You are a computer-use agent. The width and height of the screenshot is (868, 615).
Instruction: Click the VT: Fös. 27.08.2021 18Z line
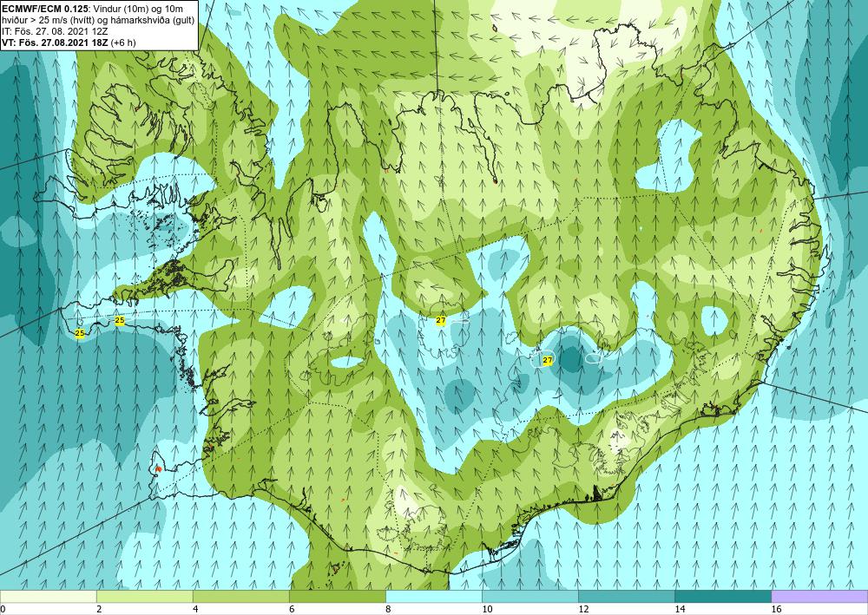click(x=56, y=43)
